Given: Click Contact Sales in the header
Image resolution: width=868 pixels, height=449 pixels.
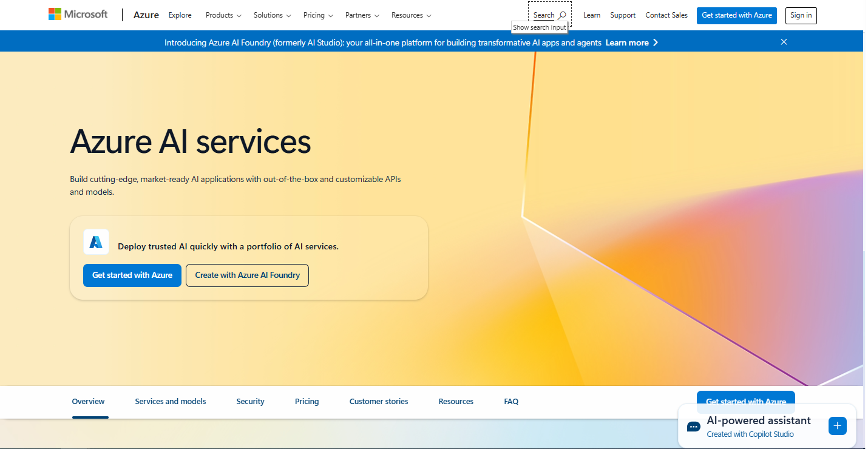Looking at the screenshot, I should point(666,15).
